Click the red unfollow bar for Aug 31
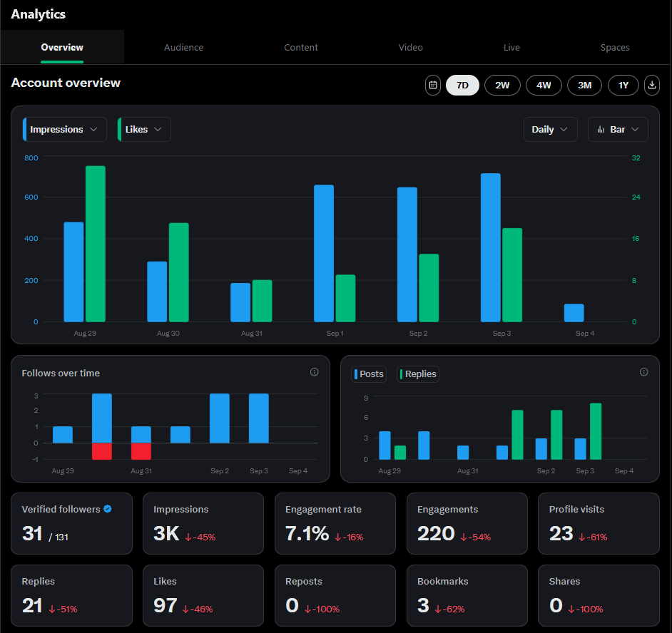Viewport: 672px width, 633px height. pos(141,451)
